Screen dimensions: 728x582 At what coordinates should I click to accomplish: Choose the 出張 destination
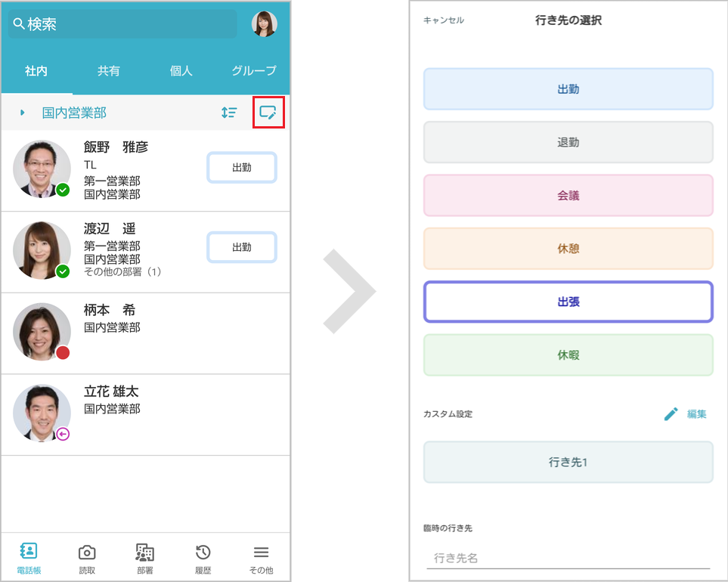click(568, 302)
